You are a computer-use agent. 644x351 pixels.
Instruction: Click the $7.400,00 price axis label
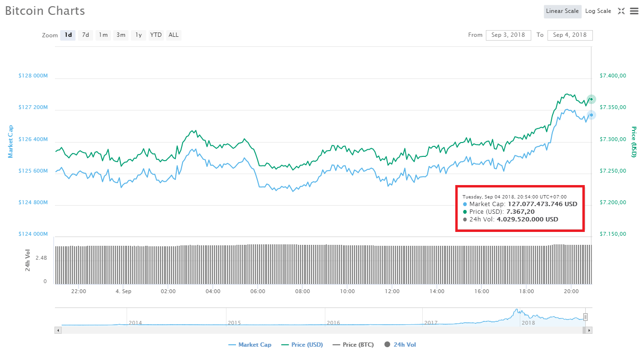click(613, 76)
